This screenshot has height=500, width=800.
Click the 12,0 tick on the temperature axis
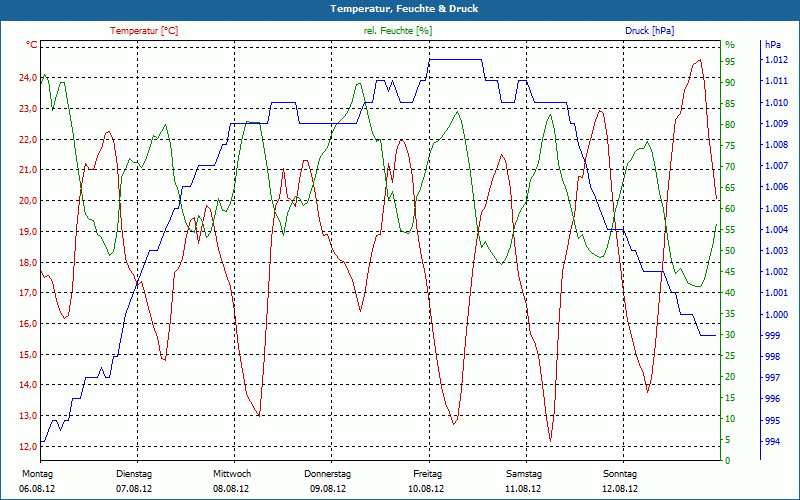coord(28,446)
